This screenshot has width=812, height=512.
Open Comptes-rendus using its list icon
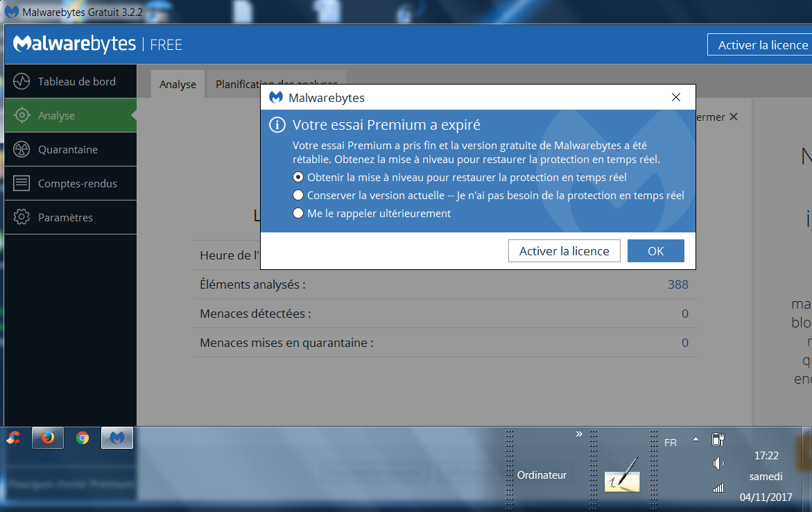click(x=21, y=183)
